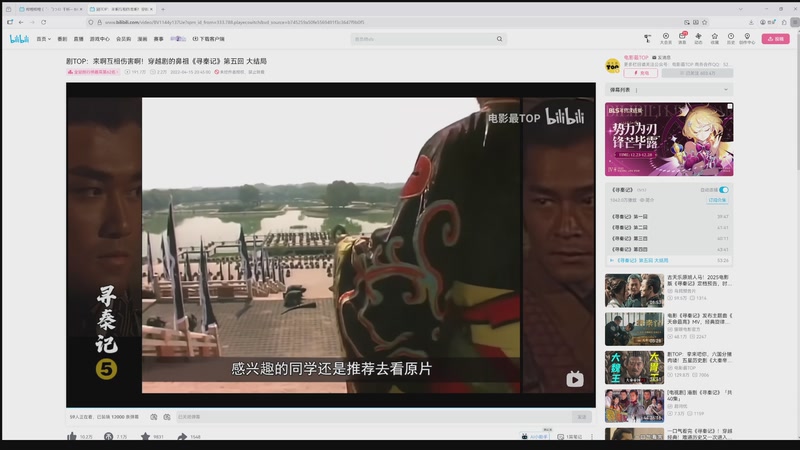Open the AI小助手 assistant icon
800x450 pixels.
tap(535, 436)
